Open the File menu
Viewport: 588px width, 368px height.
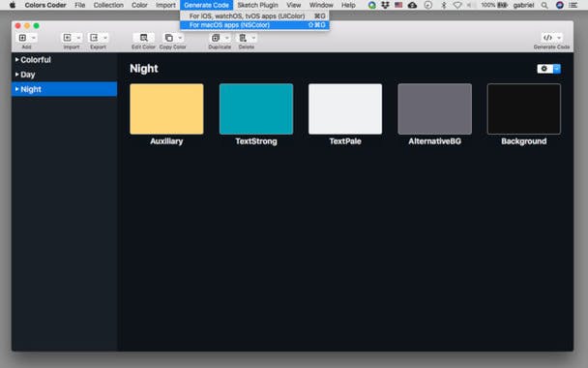pyautogui.click(x=80, y=5)
